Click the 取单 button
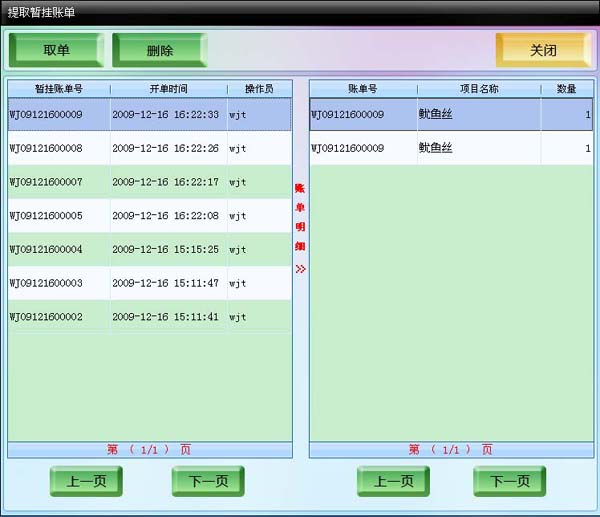The image size is (600, 517). pos(56,50)
